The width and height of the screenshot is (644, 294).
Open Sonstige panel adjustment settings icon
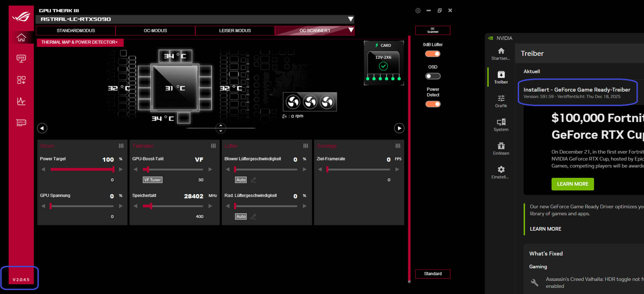pos(398,146)
